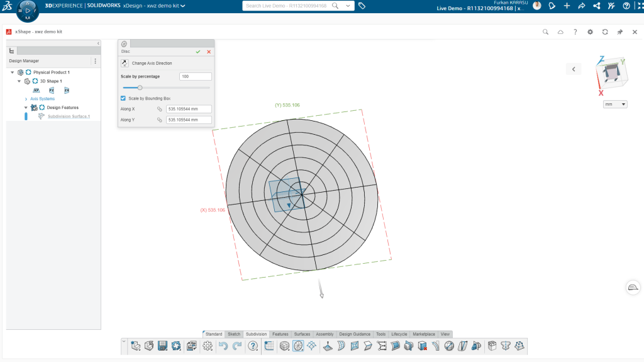Confirm the Disc dialog with green checkmark

pyautogui.click(x=198, y=52)
